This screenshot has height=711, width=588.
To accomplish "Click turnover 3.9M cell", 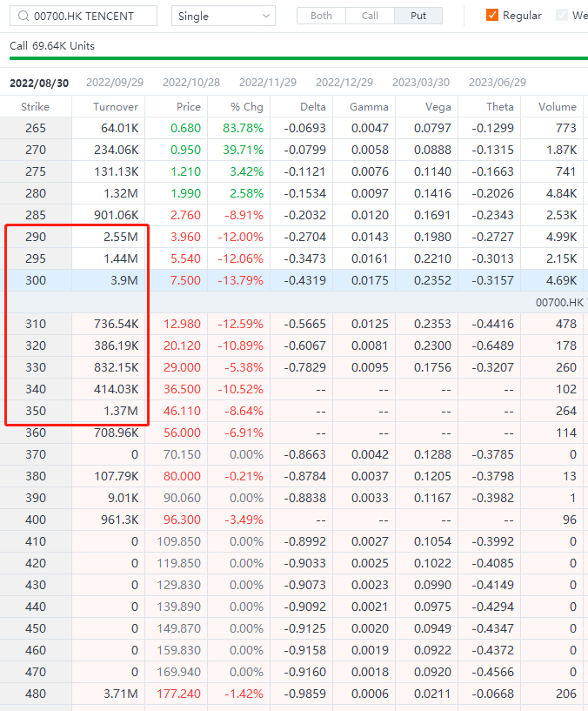I will [124, 281].
